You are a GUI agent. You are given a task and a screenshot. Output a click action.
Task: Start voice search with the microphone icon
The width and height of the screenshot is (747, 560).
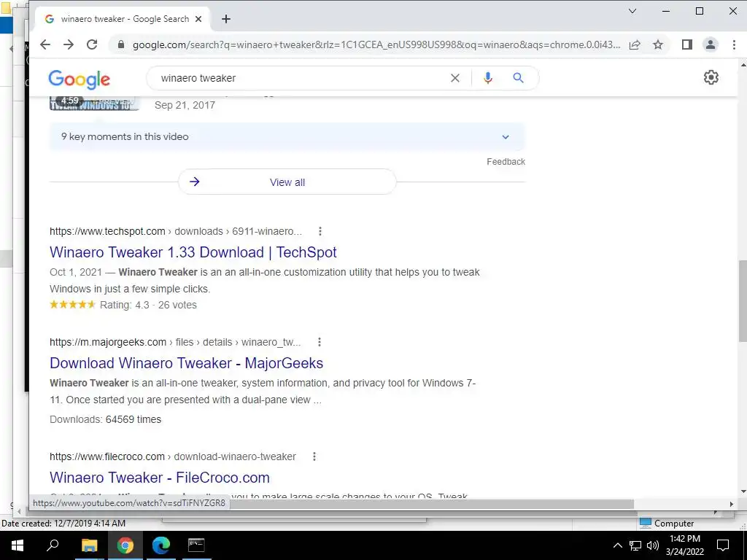point(487,78)
